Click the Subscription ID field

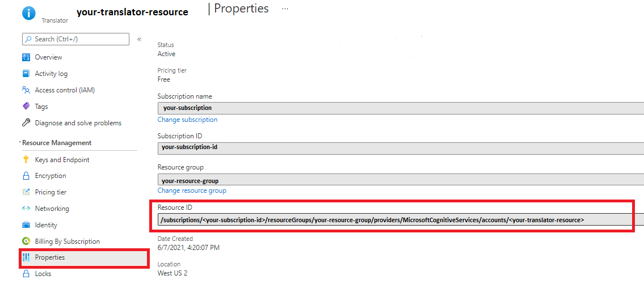(401, 148)
